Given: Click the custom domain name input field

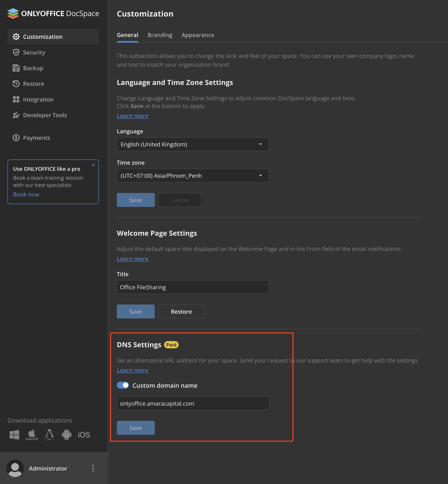Looking at the screenshot, I should pos(193,404).
